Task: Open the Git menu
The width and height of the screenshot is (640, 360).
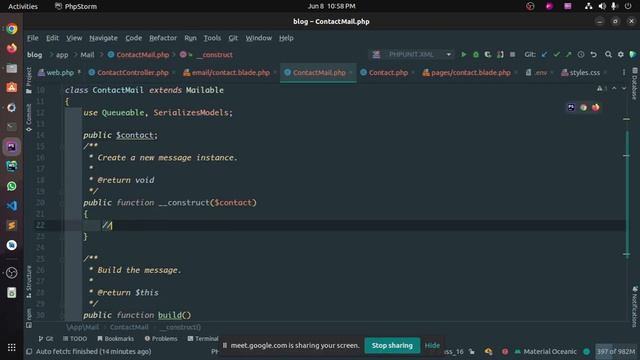Action: [x=233, y=38]
